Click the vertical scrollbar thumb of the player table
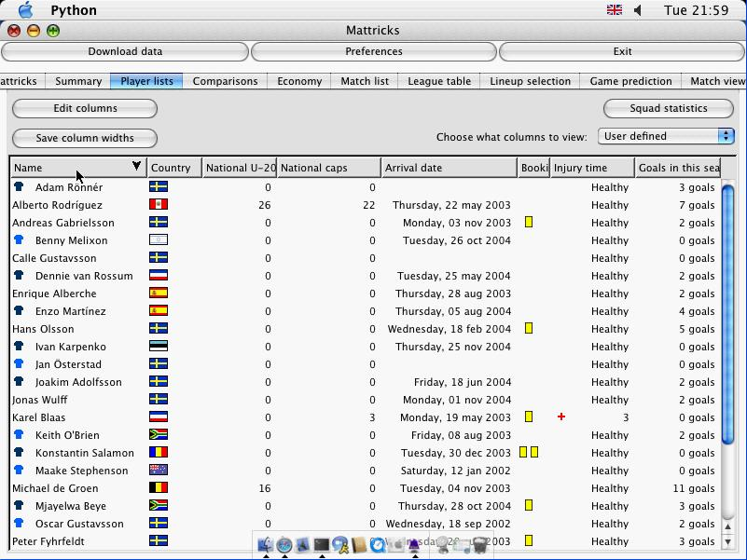This screenshot has height=560, width=747. 727,314
